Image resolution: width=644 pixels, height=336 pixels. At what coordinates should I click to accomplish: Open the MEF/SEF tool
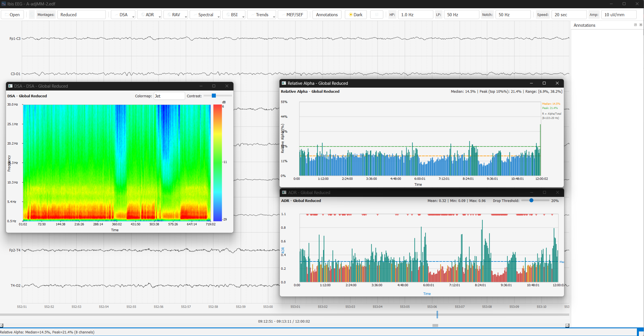tap(292, 15)
